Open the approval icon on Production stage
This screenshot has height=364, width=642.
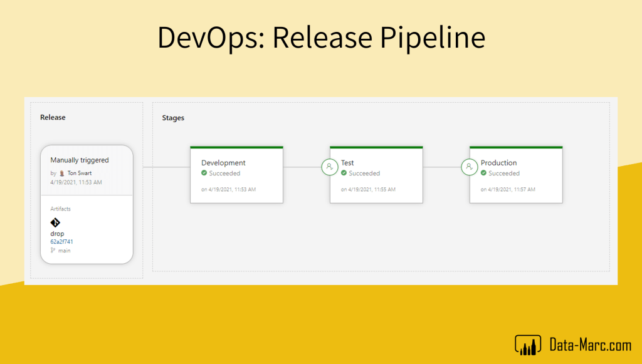click(470, 167)
